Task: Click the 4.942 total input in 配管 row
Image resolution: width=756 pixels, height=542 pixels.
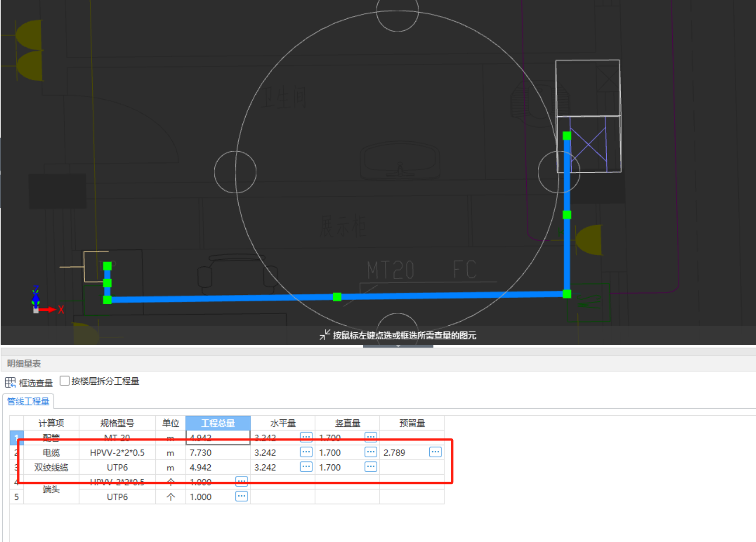Action: click(x=218, y=438)
